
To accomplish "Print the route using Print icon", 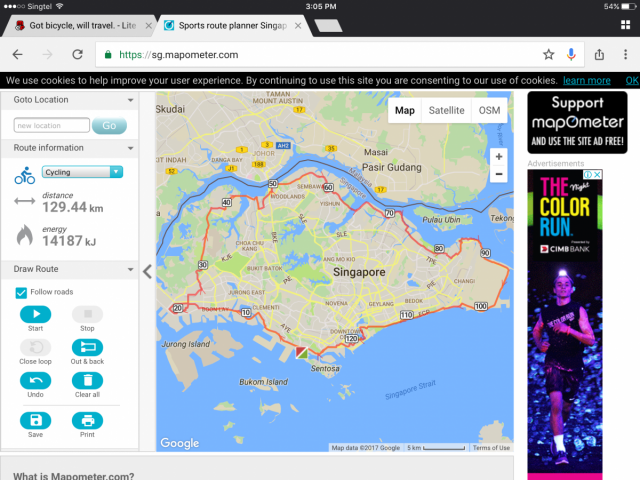I will pyautogui.click(x=87, y=420).
